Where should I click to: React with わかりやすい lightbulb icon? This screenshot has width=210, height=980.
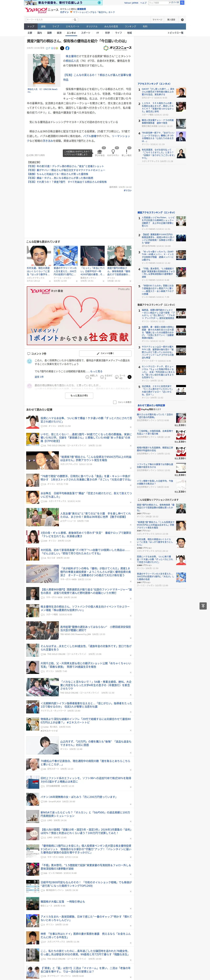coord(113,152)
